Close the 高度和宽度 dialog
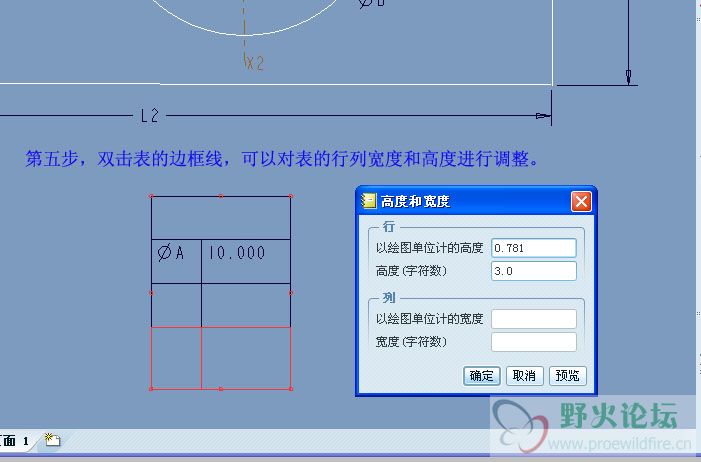 [x=581, y=202]
